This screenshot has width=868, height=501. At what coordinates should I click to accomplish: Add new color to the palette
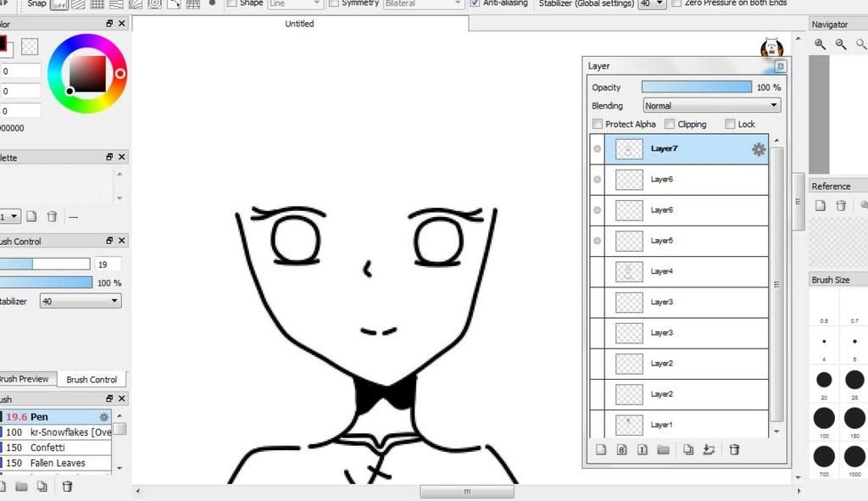(x=31, y=216)
